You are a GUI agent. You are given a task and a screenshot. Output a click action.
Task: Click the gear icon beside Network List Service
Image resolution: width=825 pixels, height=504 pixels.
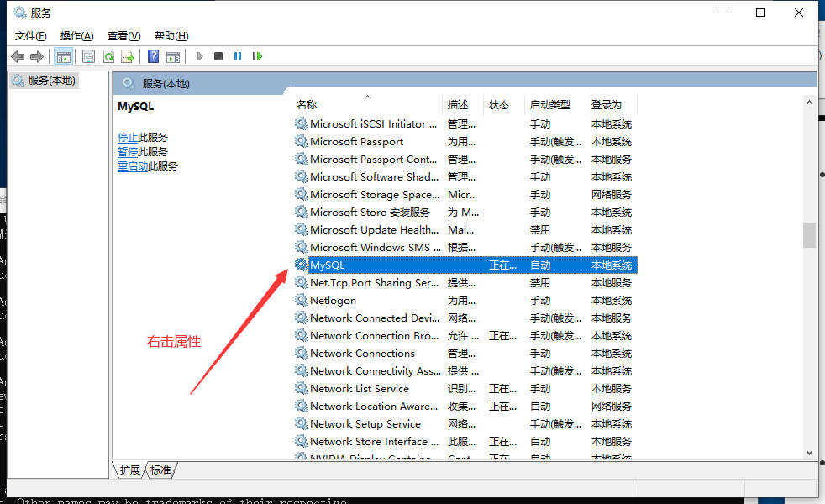coord(301,388)
